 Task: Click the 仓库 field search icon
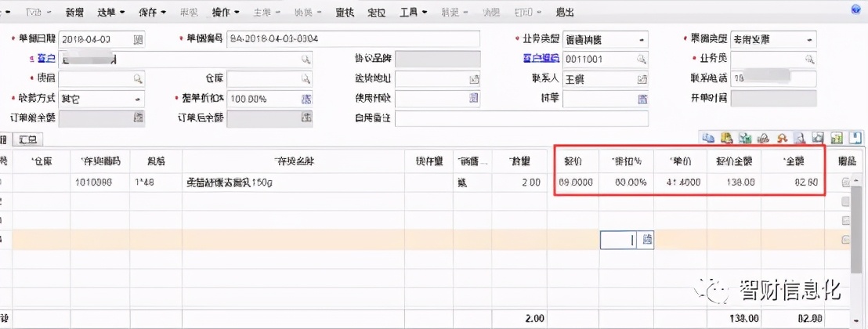306,78
